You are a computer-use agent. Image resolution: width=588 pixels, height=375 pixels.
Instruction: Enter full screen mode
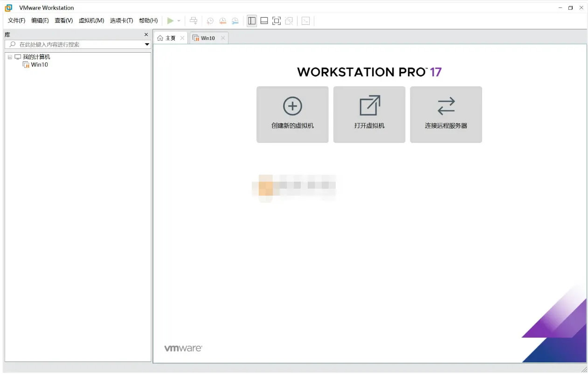click(x=276, y=20)
